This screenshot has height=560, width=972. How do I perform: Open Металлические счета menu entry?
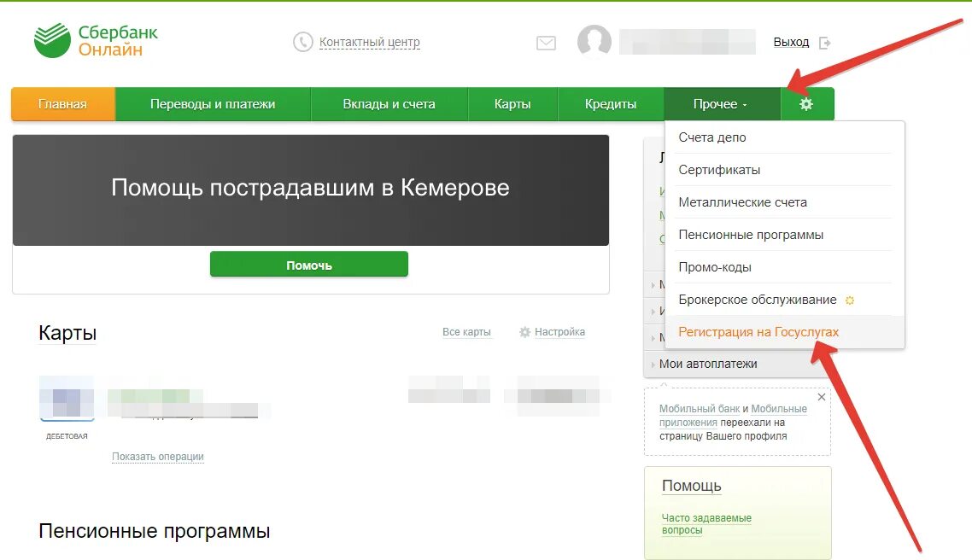[x=784, y=202]
